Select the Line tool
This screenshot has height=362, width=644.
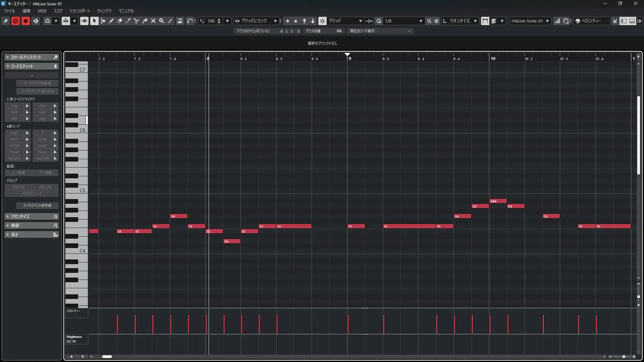pyautogui.click(x=170, y=21)
